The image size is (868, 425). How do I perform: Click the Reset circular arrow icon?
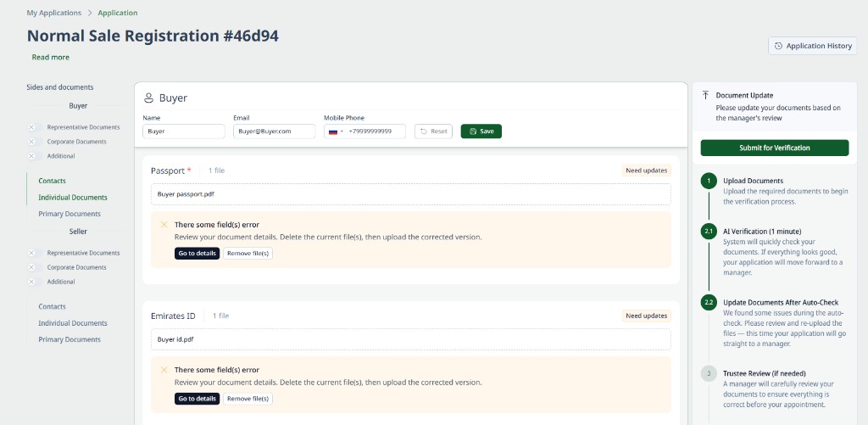coord(424,131)
